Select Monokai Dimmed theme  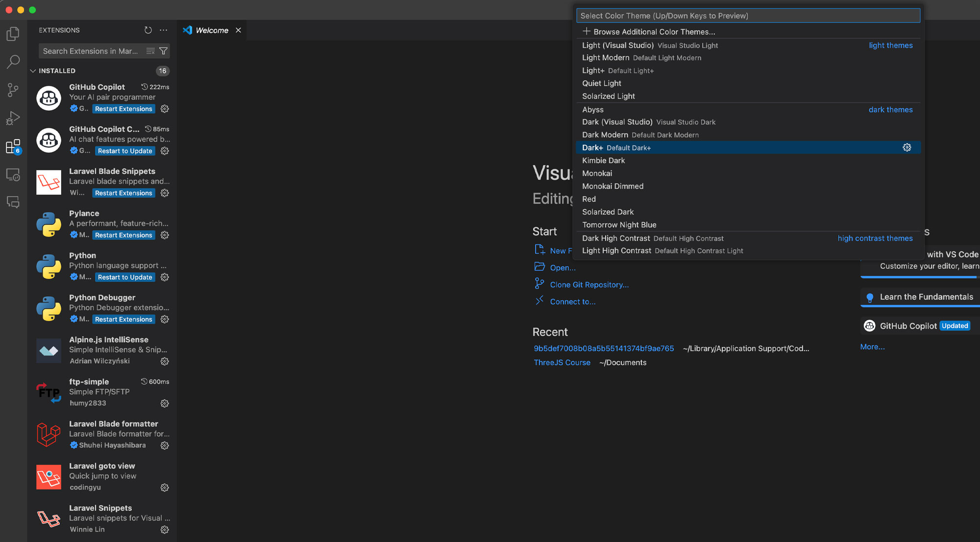[748, 186]
